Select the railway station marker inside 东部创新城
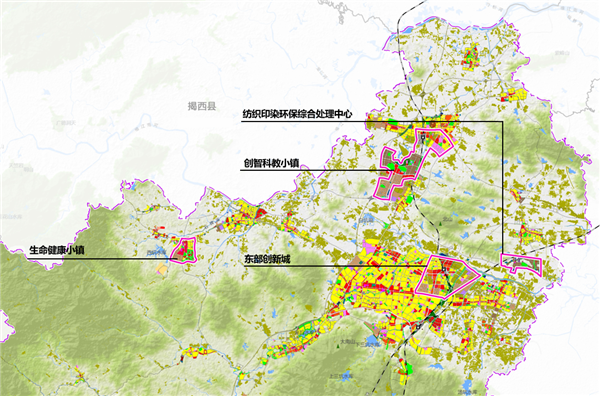Viewport: 600px width, 396px height. 443,270
